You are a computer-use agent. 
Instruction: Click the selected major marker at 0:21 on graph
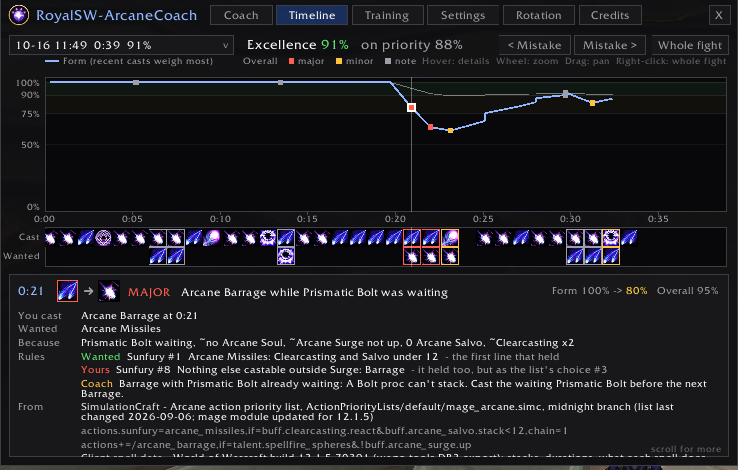[411, 108]
